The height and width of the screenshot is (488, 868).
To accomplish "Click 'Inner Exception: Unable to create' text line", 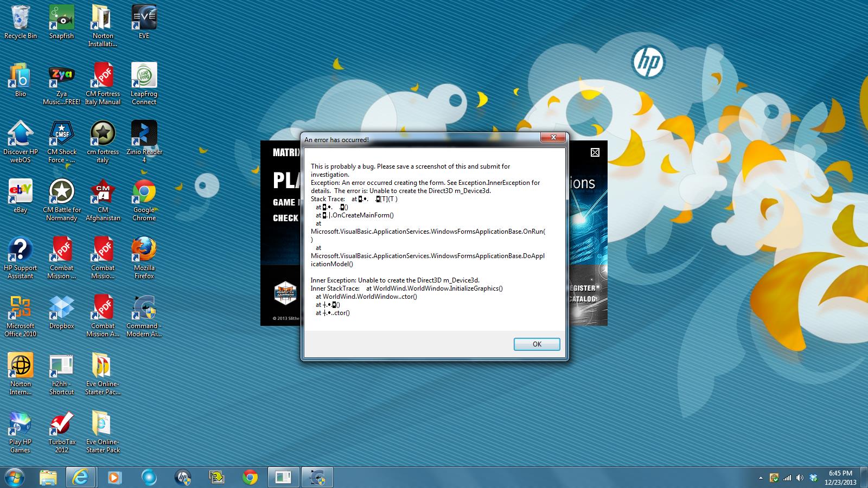I will click(x=395, y=280).
